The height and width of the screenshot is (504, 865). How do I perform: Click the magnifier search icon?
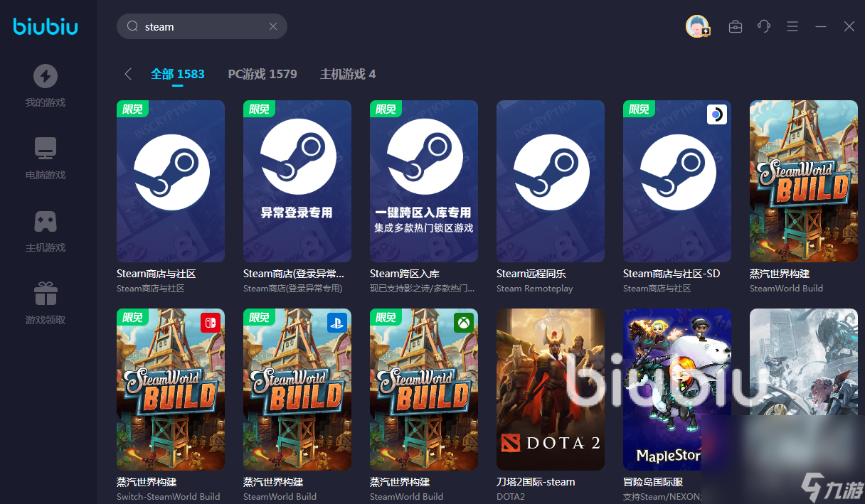click(132, 26)
